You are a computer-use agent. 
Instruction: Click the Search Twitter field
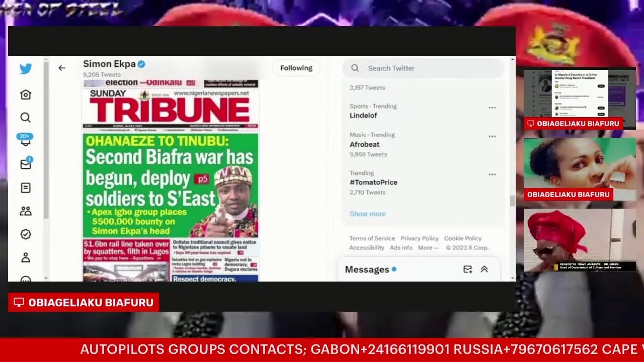point(423,68)
